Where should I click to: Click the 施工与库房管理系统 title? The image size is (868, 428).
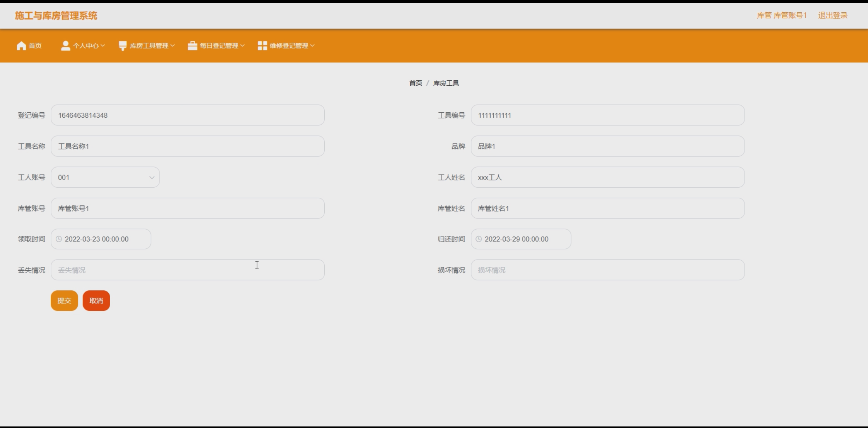[56, 16]
